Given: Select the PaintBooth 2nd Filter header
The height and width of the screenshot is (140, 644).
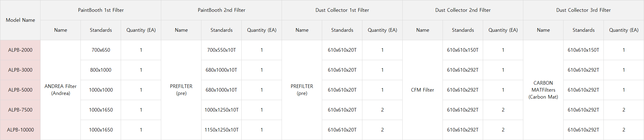Looking at the screenshot, I should [221, 10].
